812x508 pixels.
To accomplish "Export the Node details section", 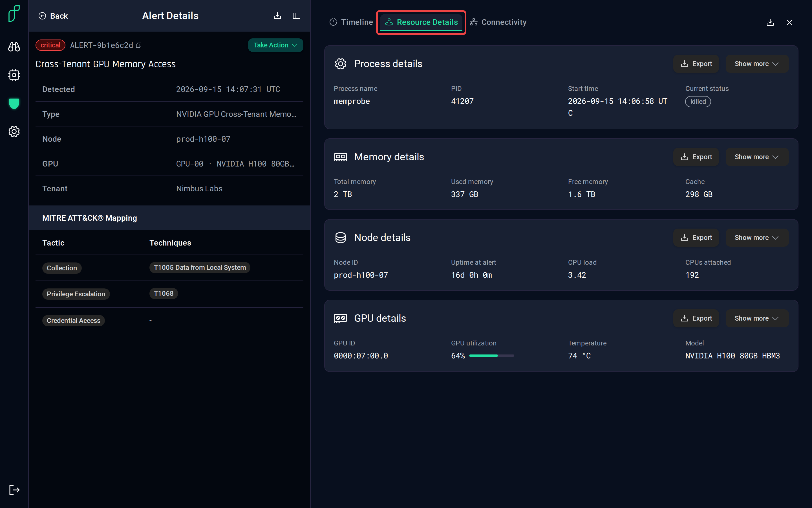I will click(696, 238).
